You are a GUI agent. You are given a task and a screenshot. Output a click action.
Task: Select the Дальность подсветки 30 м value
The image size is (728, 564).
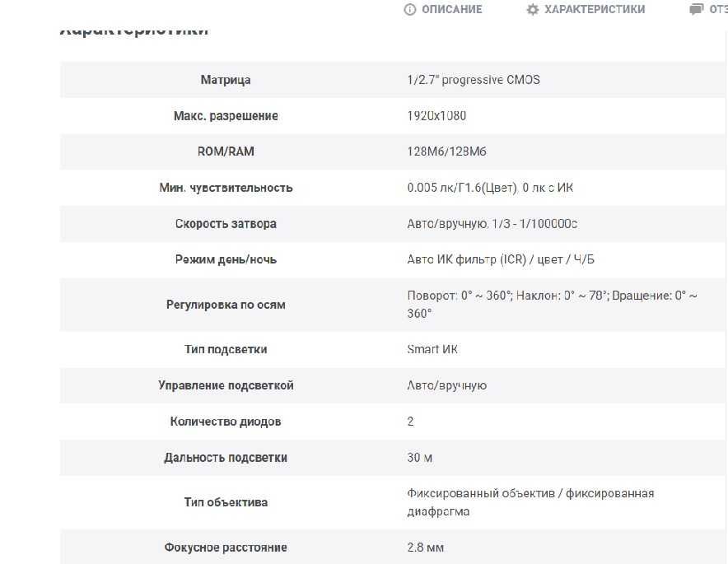tap(420, 458)
